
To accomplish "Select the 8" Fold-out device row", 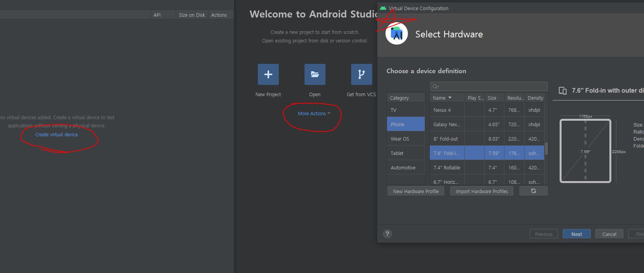I will pos(487,139).
